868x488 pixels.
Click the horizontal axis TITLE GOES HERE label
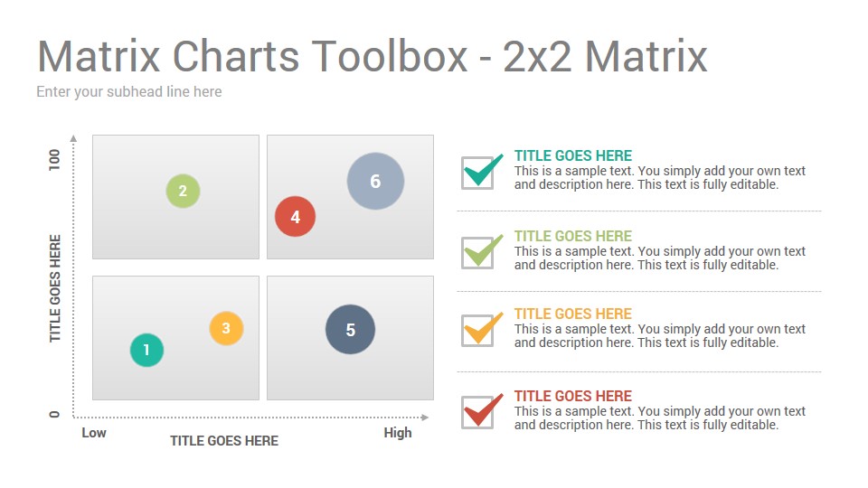pyautogui.click(x=224, y=441)
